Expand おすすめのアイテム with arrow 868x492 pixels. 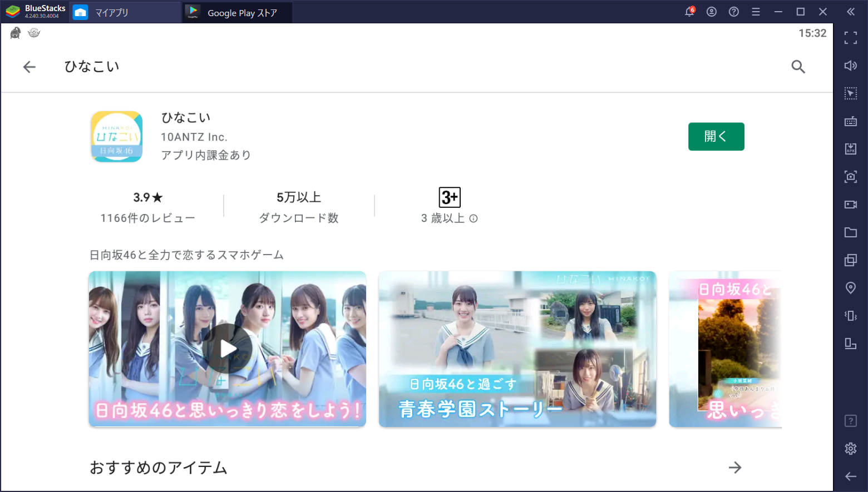pyautogui.click(x=735, y=468)
